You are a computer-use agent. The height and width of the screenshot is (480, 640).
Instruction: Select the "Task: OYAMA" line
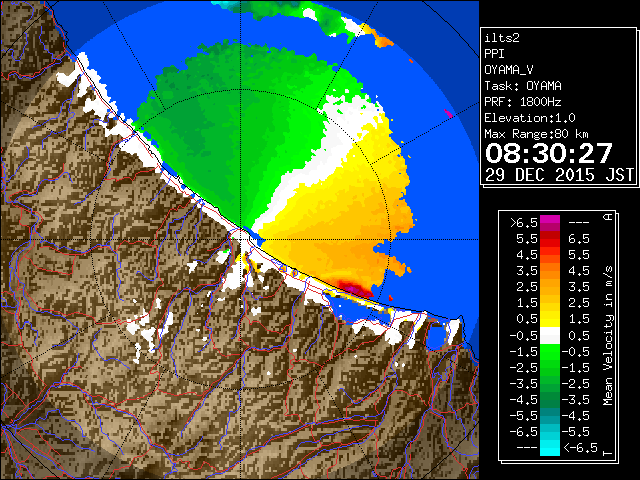click(523, 86)
